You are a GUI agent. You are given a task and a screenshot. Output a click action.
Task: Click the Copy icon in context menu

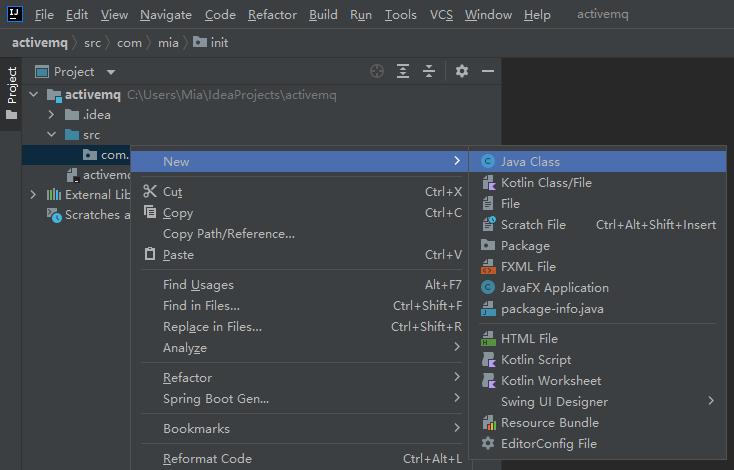click(x=150, y=212)
